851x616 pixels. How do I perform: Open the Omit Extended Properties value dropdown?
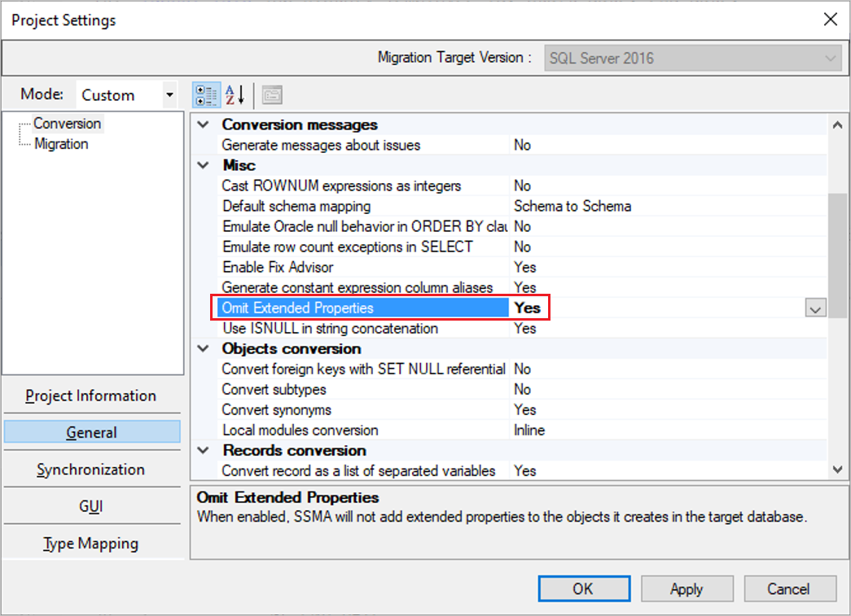click(x=815, y=308)
